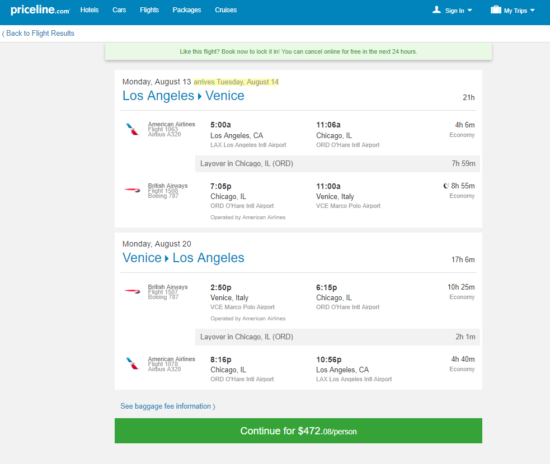The image size is (550, 464).
Task: Continue for $472.08 per person
Action: coord(298,431)
